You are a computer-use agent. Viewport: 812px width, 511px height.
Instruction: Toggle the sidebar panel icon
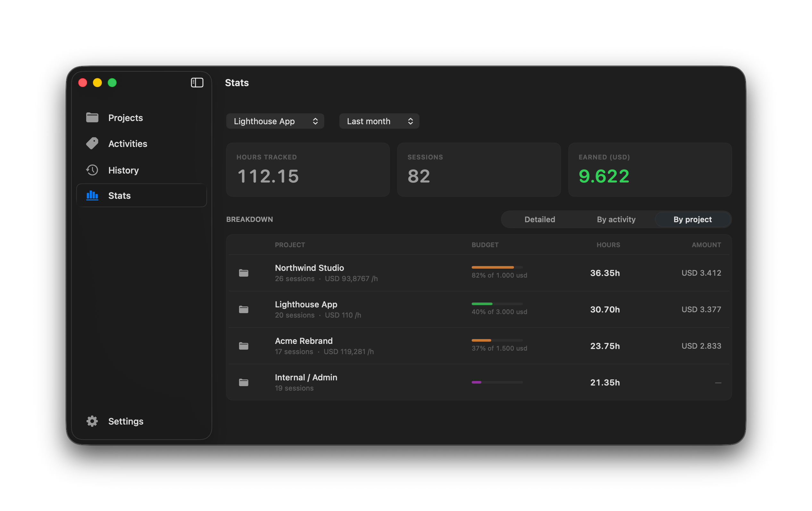tap(197, 83)
